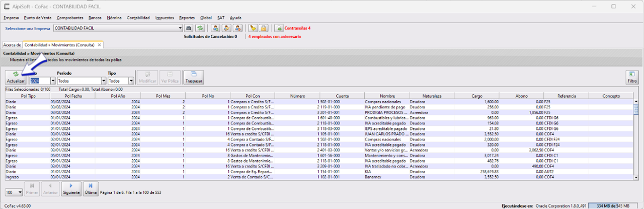Image resolution: width=644 pixels, height=209 pixels.
Task: Sort by Cargo column header
Action: pyautogui.click(x=476, y=95)
